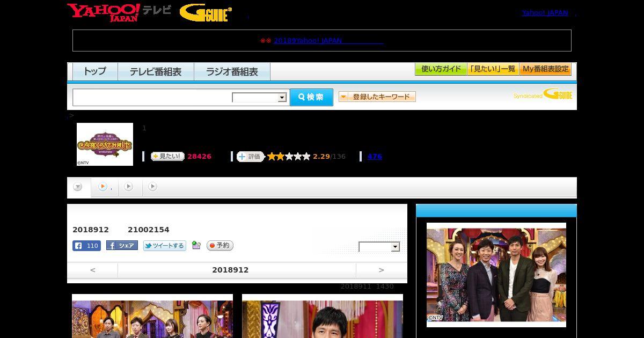Select the tab with orange play icon
Image resolution: width=644 pixels, height=338 pixels.
(x=104, y=187)
